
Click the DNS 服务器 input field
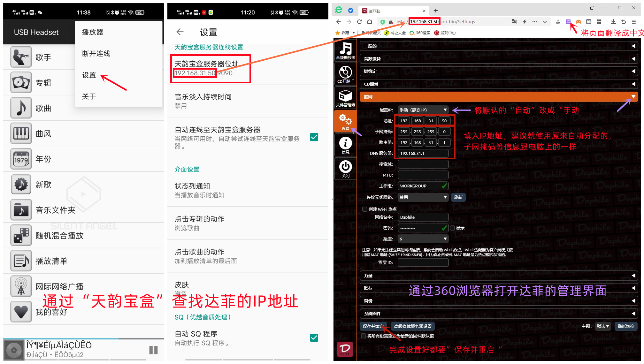(423, 153)
